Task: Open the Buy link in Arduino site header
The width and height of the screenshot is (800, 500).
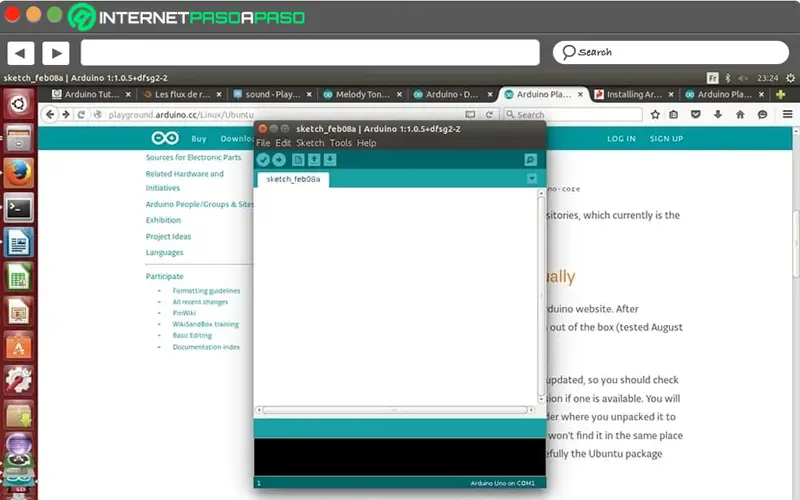Action: (198, 139)
